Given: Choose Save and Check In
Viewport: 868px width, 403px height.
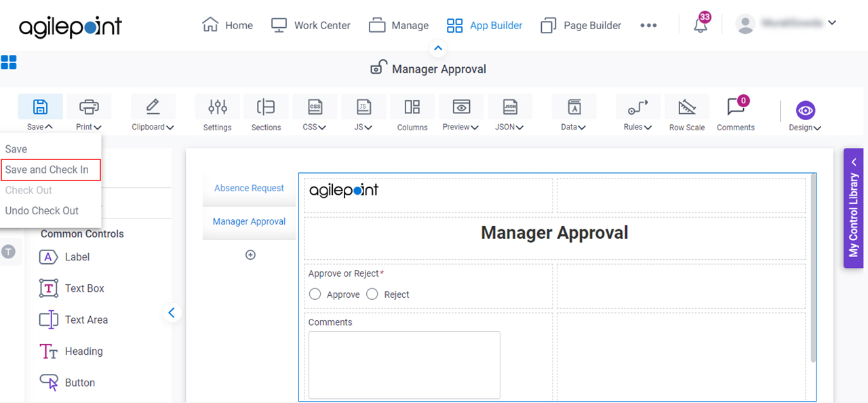Looking at the screenshot, I should [x=51, y=170].
